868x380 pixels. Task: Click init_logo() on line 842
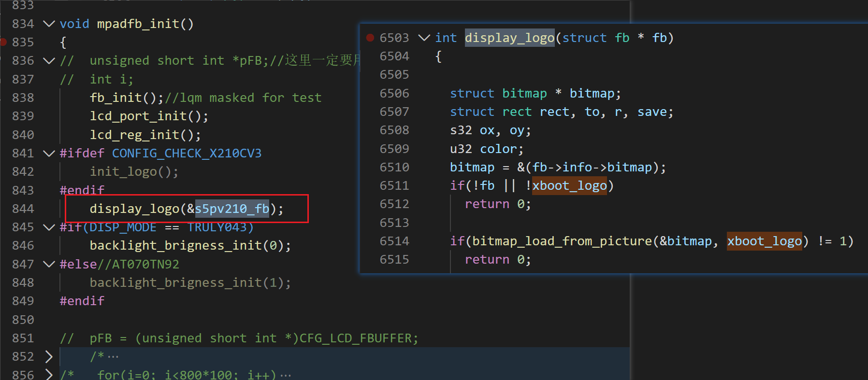coord(134,172)
